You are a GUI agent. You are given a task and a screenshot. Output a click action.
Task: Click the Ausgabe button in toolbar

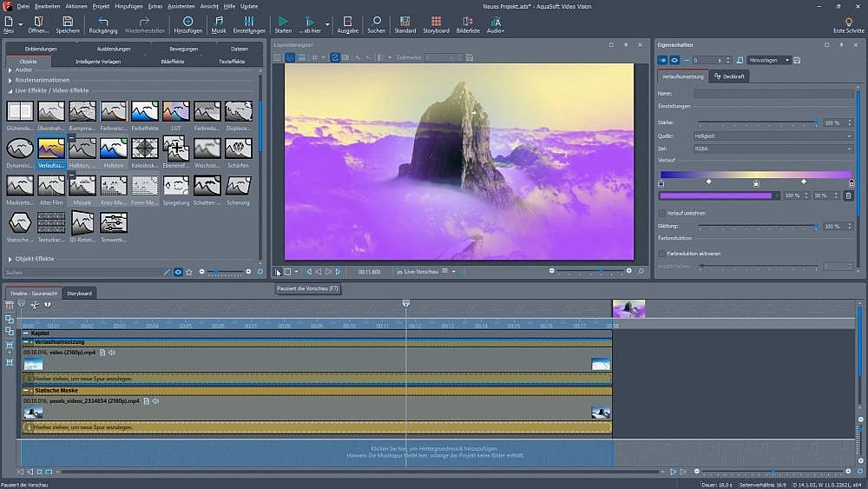[x=347, y=24]
